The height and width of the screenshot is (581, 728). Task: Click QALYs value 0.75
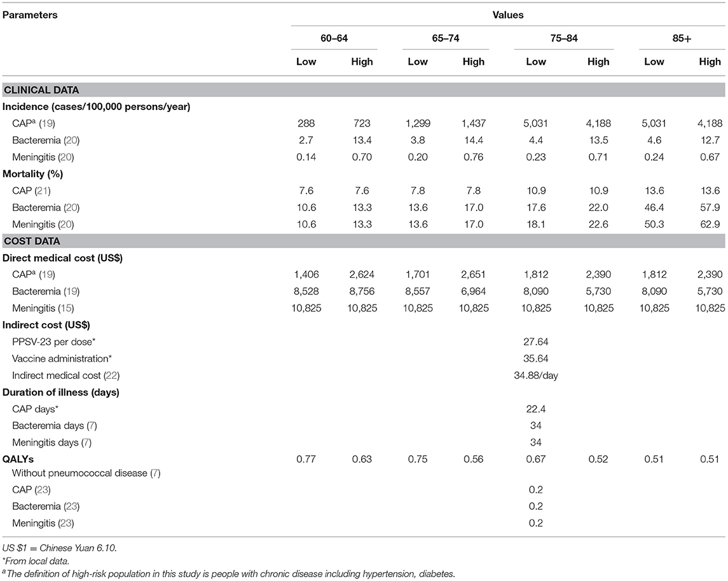pyautogui.click(x=417, y=459)
